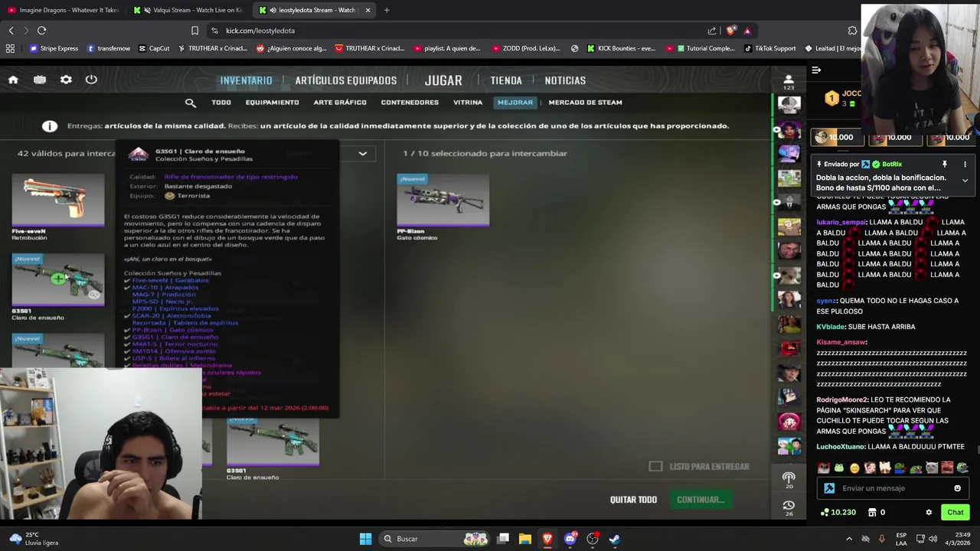Select the Vitrina filter
This screenshot has height=551, width=980.
click(468, 103)
